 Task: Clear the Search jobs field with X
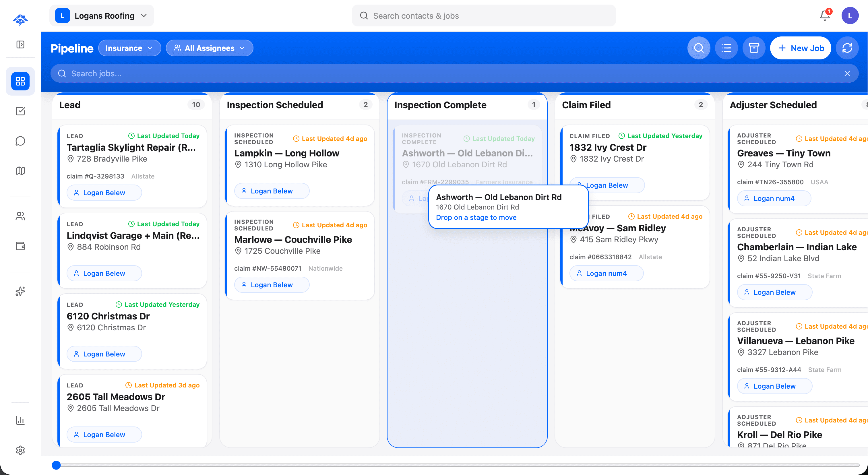(847, 73)
